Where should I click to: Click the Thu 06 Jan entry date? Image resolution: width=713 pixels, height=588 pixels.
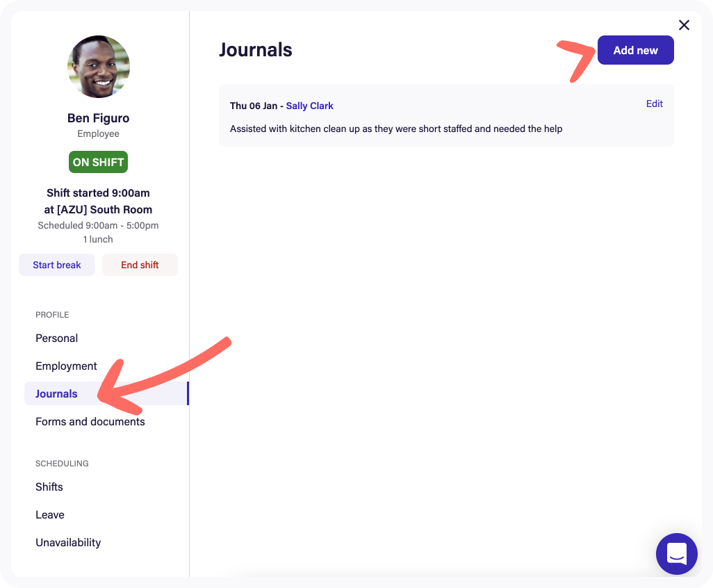253,106
